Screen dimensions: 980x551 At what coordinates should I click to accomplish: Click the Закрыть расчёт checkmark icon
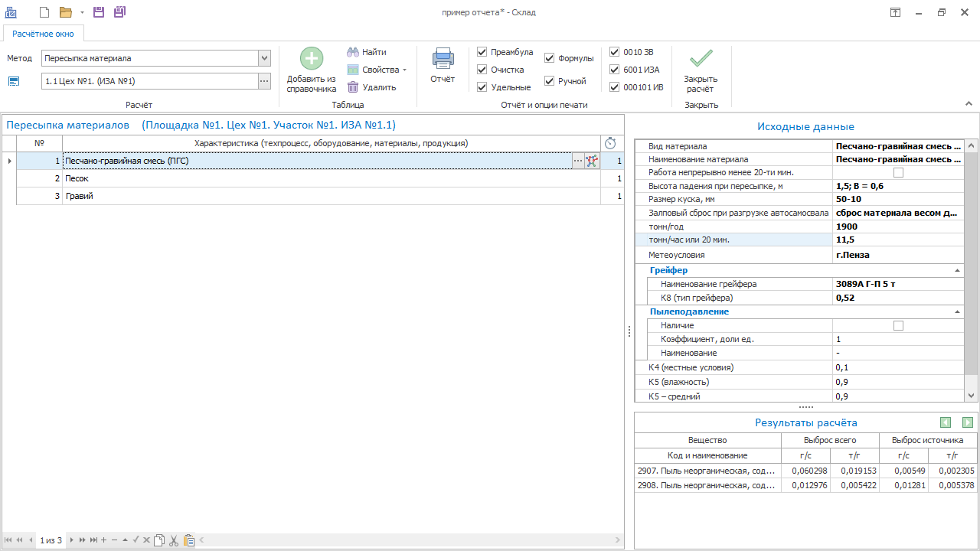click(701, 59)
